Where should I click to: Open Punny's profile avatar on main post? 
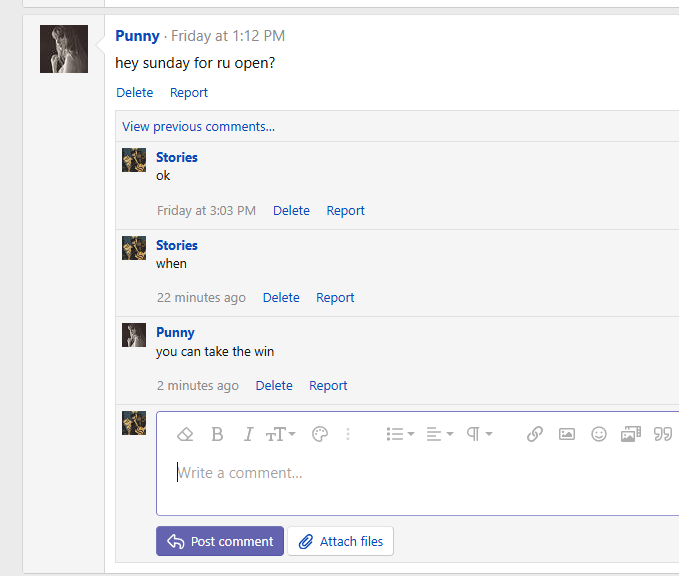point(64,49)
